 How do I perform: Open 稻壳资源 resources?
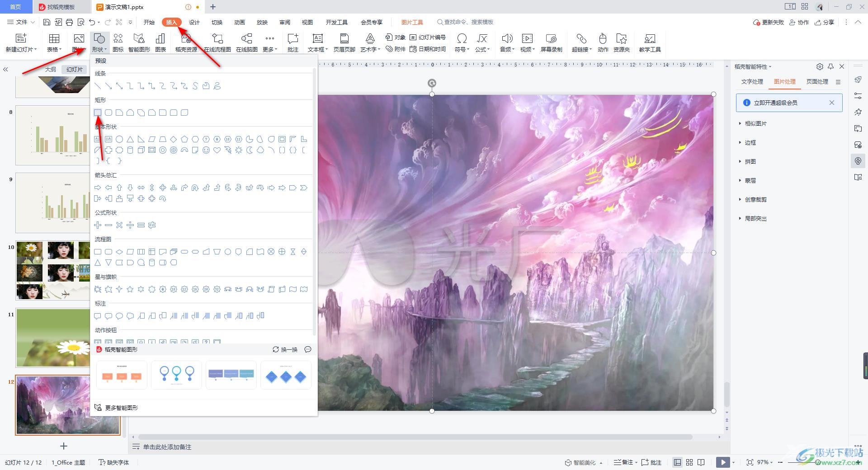pyautogui.click(x=186, y=43)
